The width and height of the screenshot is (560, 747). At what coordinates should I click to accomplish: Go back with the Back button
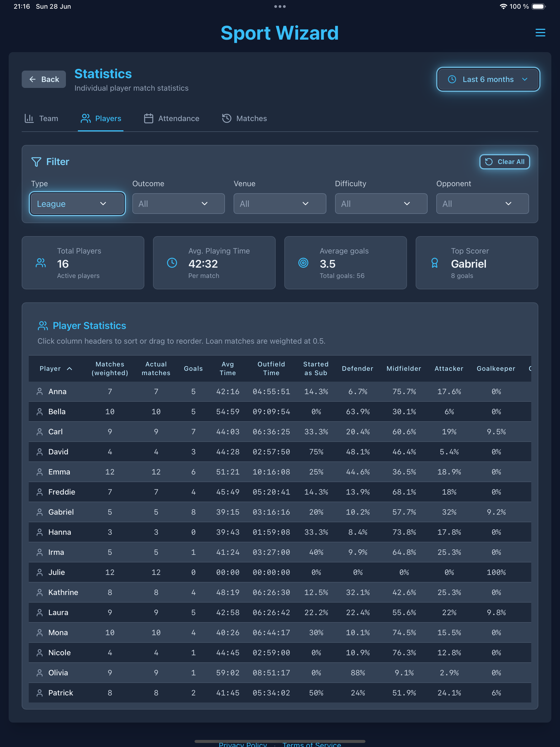(x=44, y=79)
